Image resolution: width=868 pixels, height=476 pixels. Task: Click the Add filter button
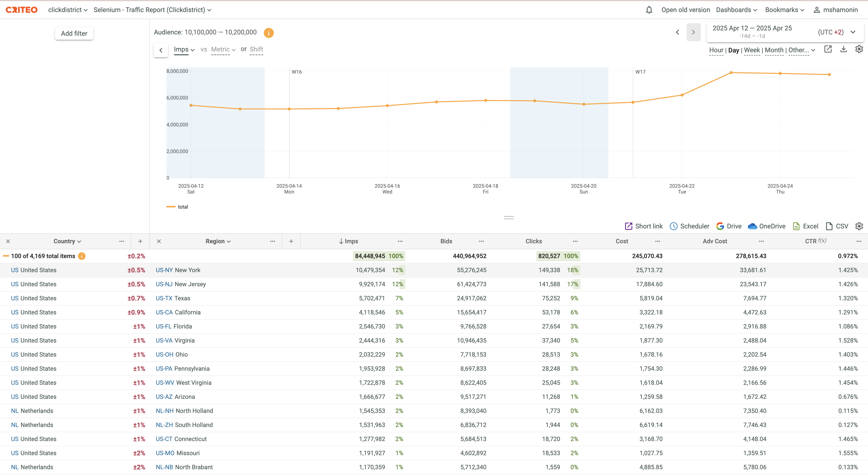click(x=74, y=33)
